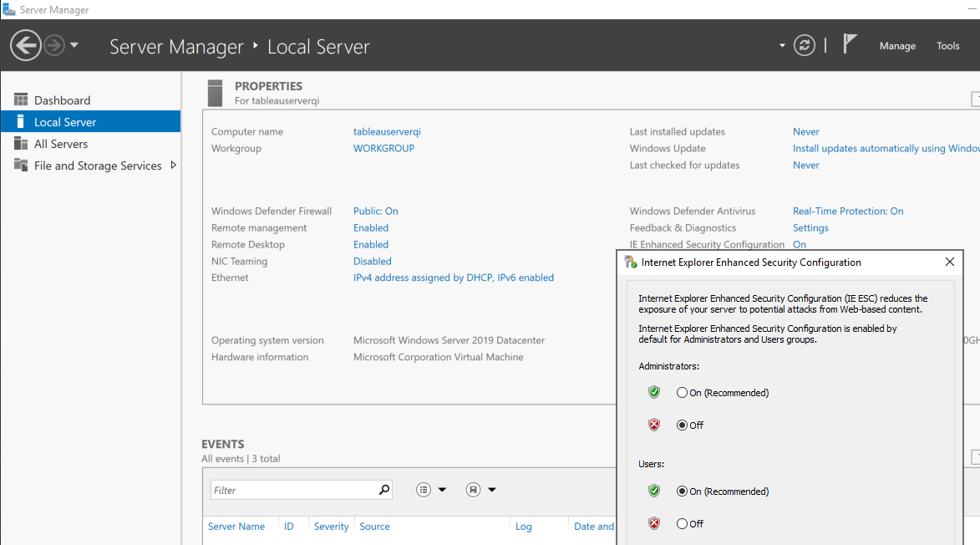Click Microsoft Corporation Virtual Machine text

click(x=438, y=357)
